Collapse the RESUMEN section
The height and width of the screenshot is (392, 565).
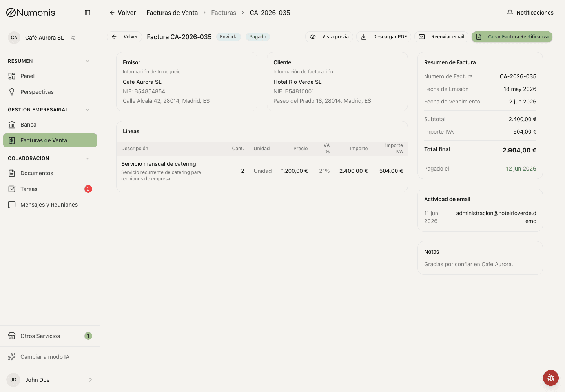pos(87,61)
